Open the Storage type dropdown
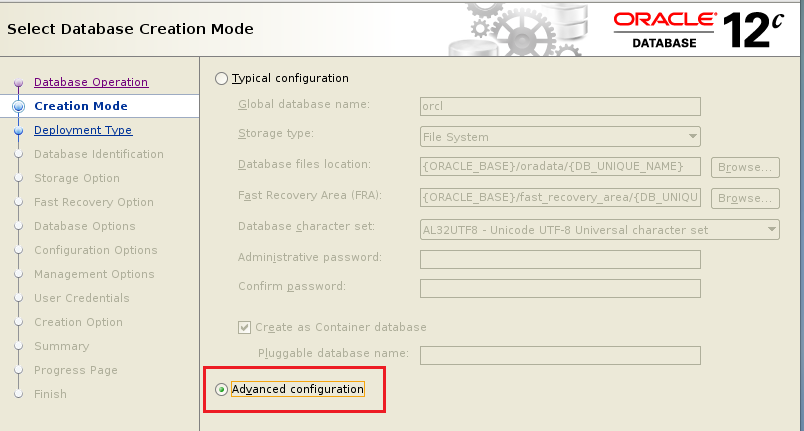Image resolution: width=804 pixels, height=431 pixels. [560, 137]
